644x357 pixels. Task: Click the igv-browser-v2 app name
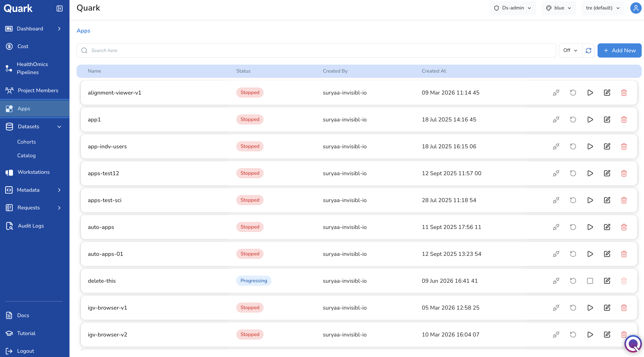click(107, 335)
